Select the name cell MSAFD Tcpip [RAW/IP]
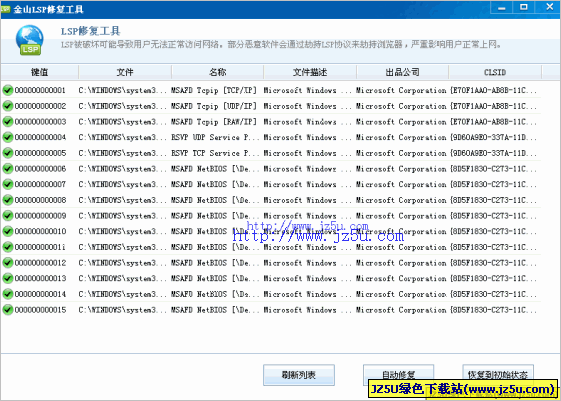Screen dimensions: 561x401 pyautogui.click(x=214, y=122)
